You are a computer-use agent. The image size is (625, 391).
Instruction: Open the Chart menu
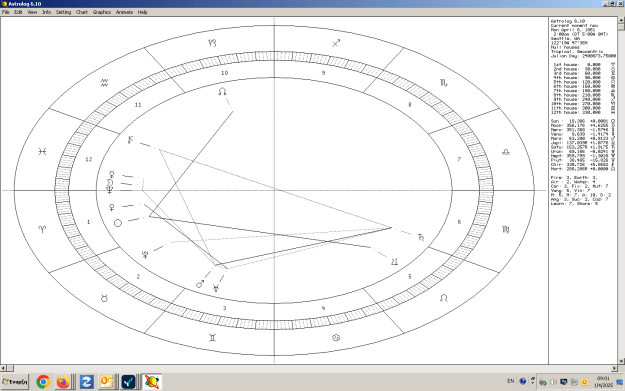click(82, 12)
